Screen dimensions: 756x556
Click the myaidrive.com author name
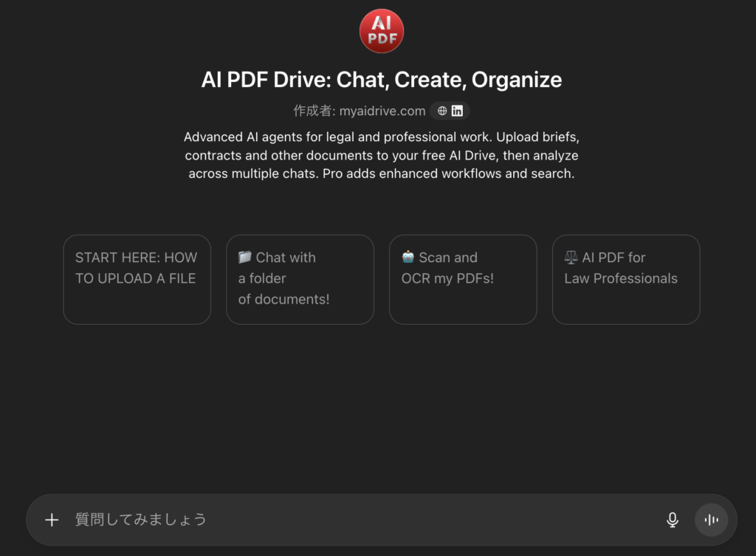tap(382, 111)
